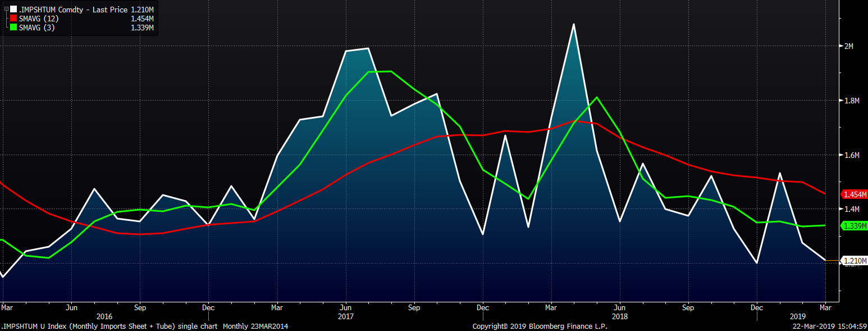Collapse the legend tree expander
The image size is (868, 331).
pos(6,9)
